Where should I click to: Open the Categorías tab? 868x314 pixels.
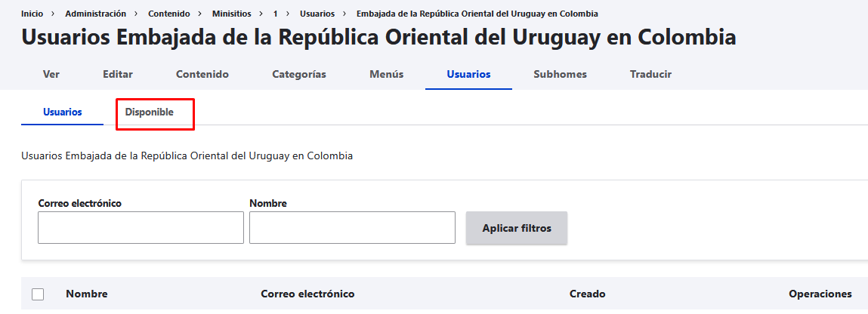tap(299, 74)
